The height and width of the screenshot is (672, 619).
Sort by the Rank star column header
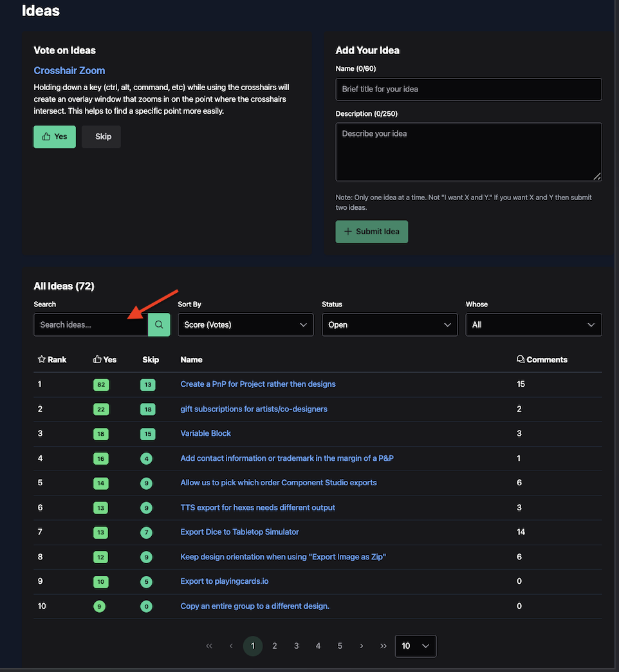[52, 360]
